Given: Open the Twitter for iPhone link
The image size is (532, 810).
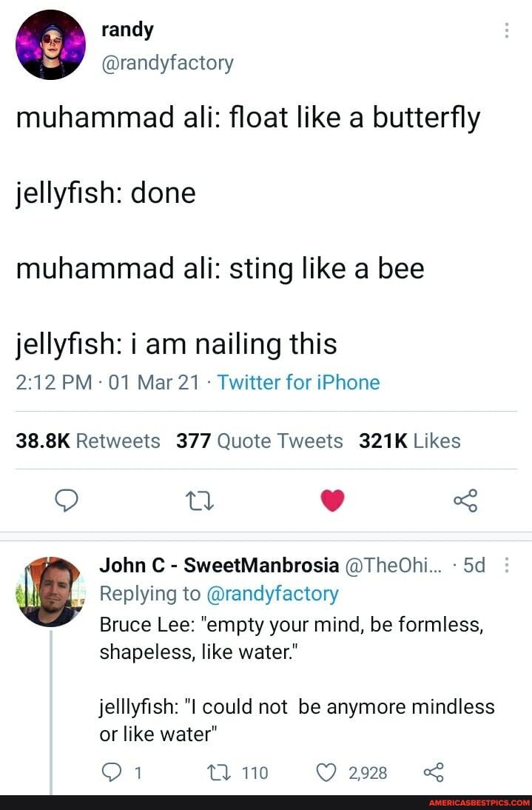Looking at the screenshot, I should point(298,383).
